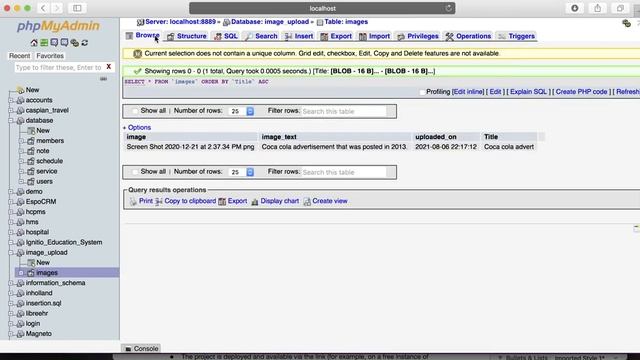Tick the Profiling checkbox

[x=422, y=92]
